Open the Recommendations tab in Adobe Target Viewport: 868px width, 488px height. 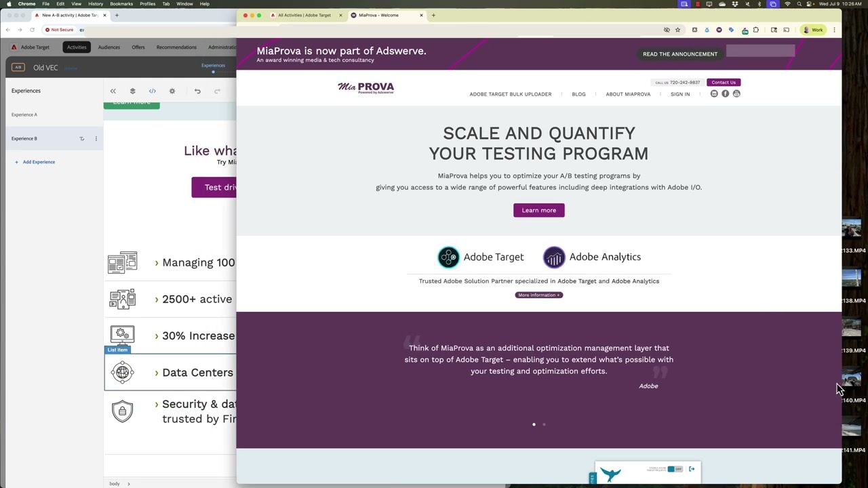pos(176,47)
